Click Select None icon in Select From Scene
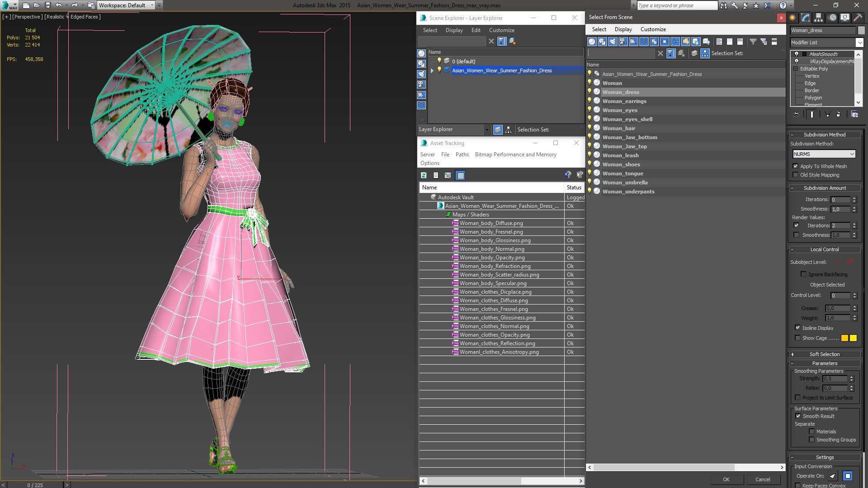This screenshot has height=488, width=868. tap(730, 42)
